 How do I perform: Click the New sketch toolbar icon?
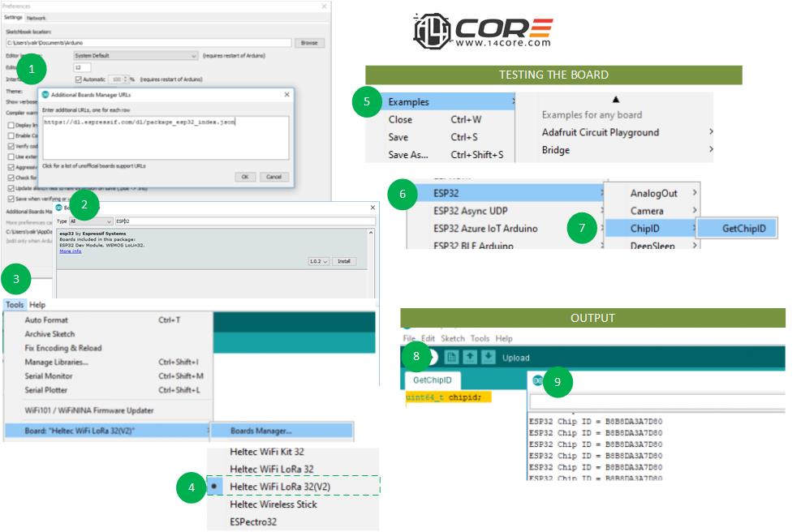tap(451, 357)
